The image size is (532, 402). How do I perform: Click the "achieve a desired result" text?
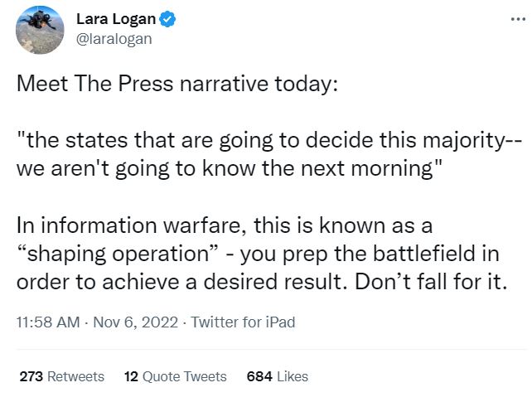pyautogui.click(x=240, y=279)
